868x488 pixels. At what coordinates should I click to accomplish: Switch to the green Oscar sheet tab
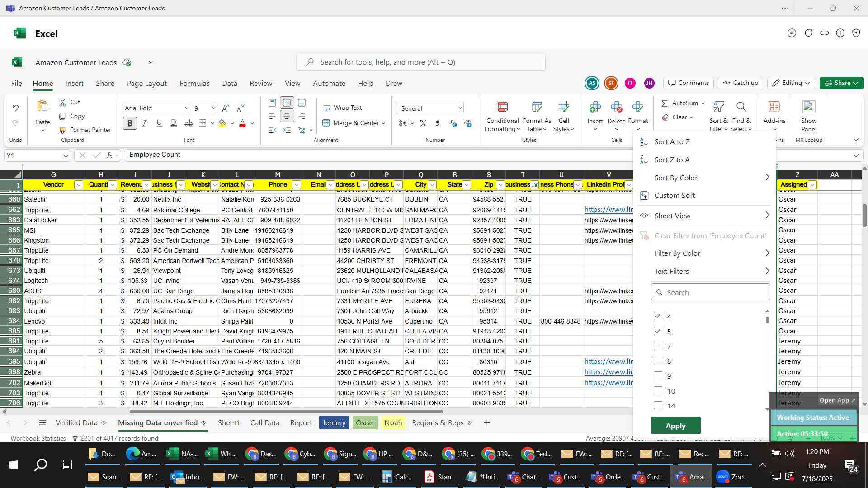(365, 423)
